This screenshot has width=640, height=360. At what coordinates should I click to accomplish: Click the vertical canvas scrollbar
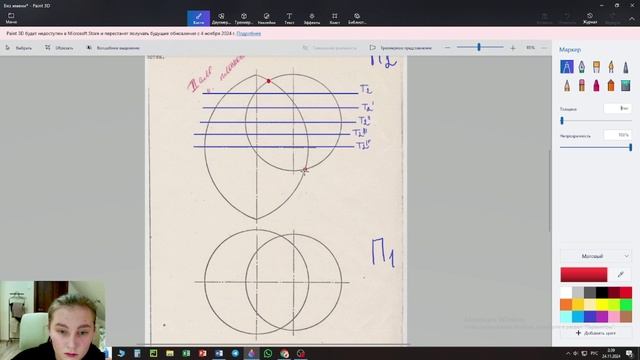[x=549, y=191]
